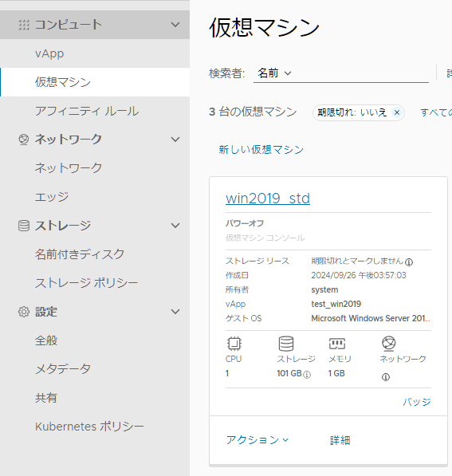Click the 期限切れ: いいえ filter label
The width and height of the screenshot is (452, 476).
click(x=352, y=112)
